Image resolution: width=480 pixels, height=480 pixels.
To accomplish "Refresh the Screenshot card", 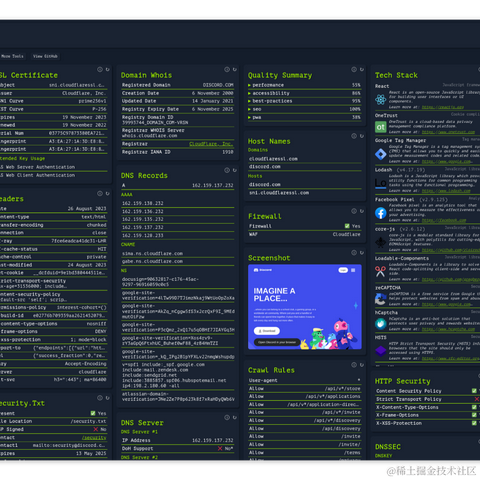I will [362, 253].
